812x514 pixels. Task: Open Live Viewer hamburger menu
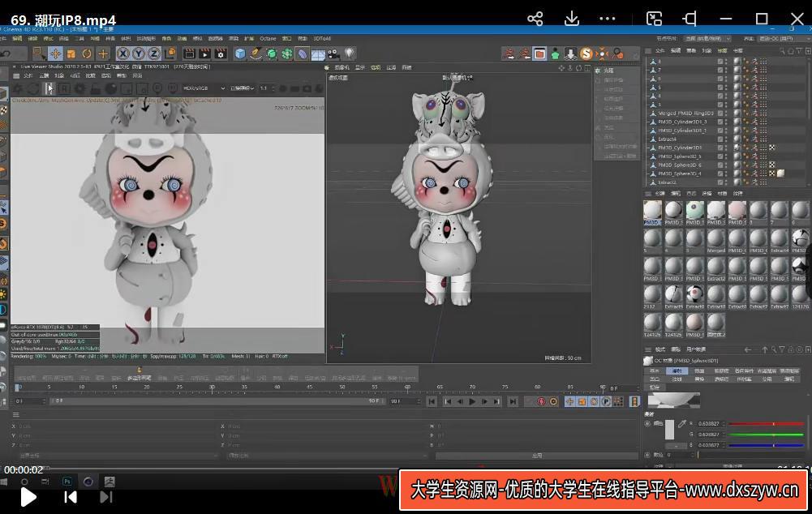16,75
